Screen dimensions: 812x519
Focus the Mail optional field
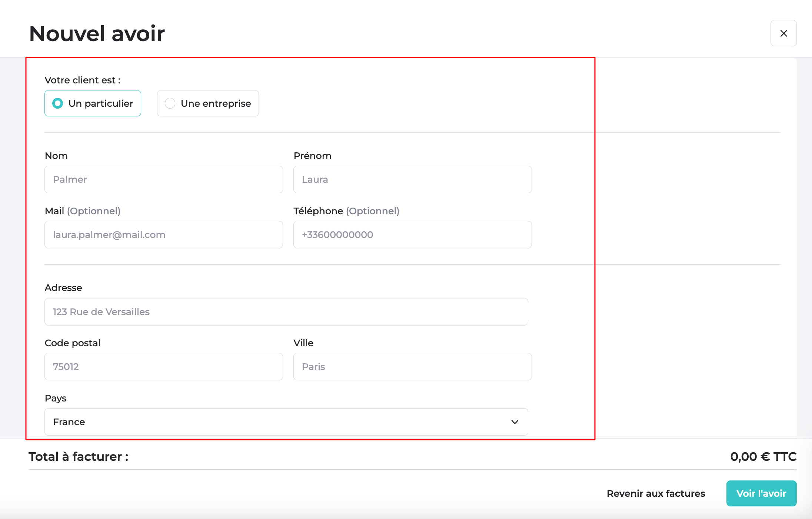(x=164, y=235)
